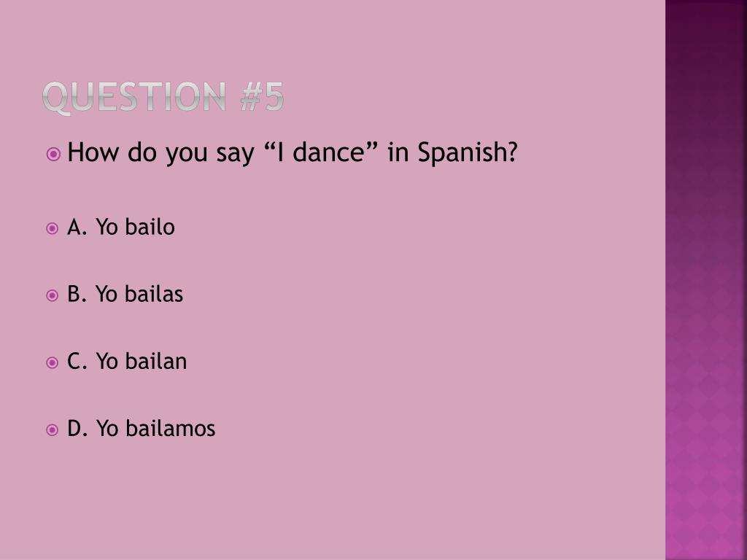Click "How do you say" question start

coord(160,153)
